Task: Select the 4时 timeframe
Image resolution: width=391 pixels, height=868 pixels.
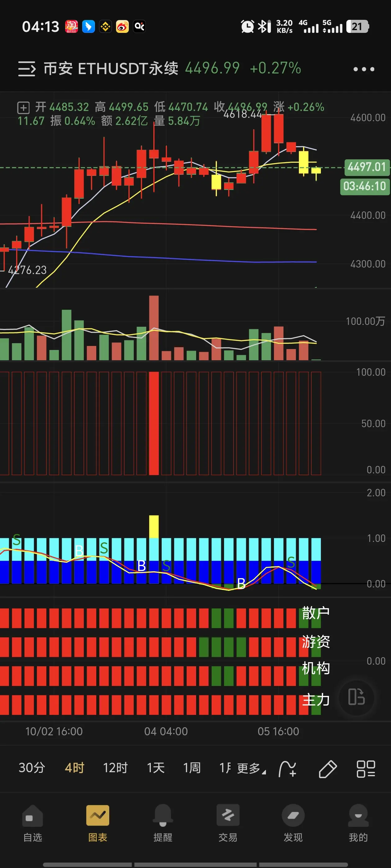Action: point(74,768)
